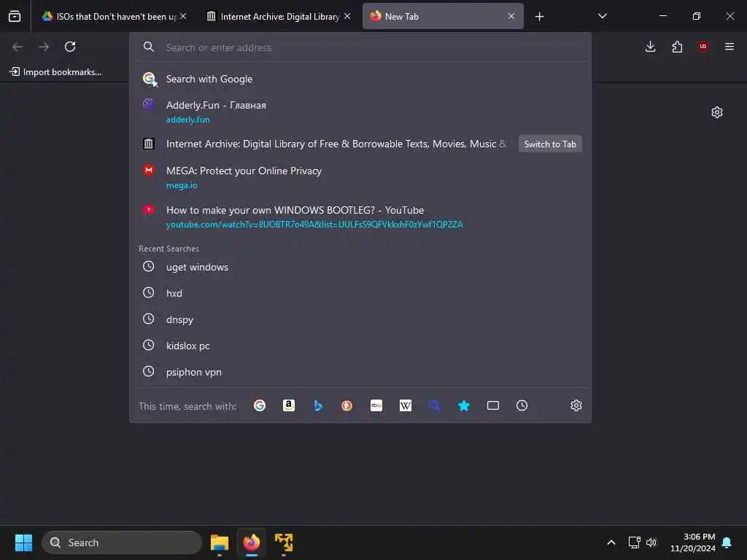Open youtube.com watch URL link
The height and width of the screenshot is (560, 747).
(x=314, y=225)
